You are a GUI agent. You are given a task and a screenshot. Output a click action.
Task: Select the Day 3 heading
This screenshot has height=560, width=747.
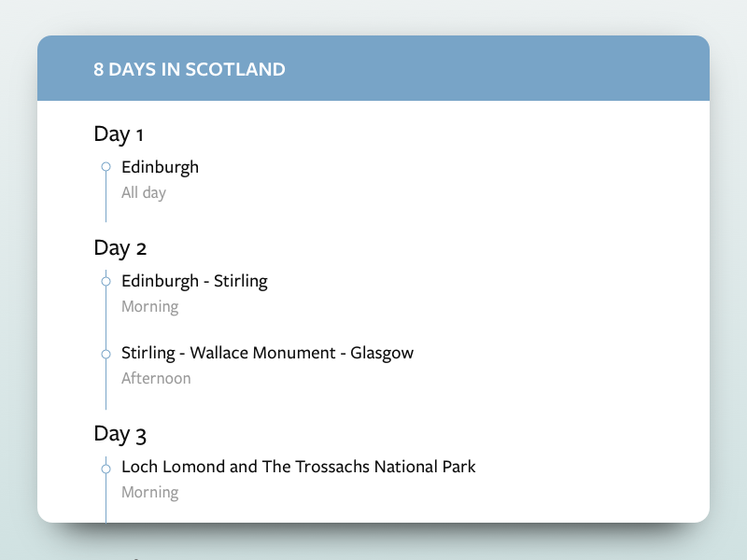(x=120, y=434)
